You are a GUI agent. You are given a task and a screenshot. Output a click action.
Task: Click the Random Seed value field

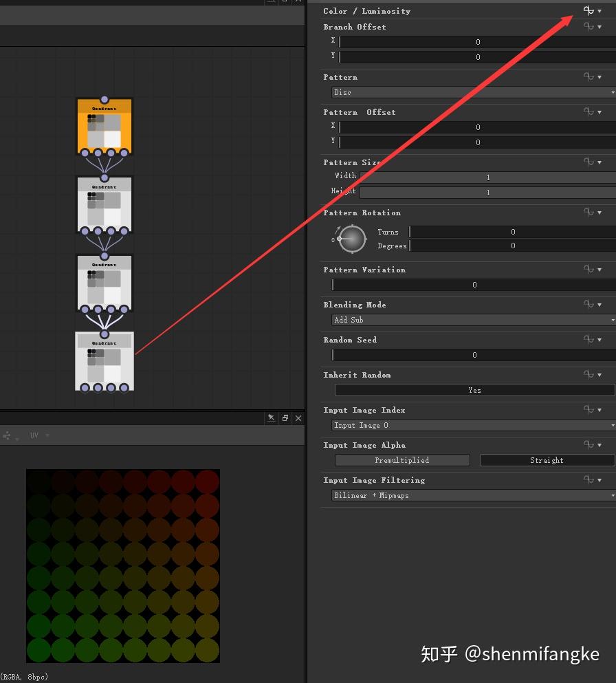tap(473, 355)
